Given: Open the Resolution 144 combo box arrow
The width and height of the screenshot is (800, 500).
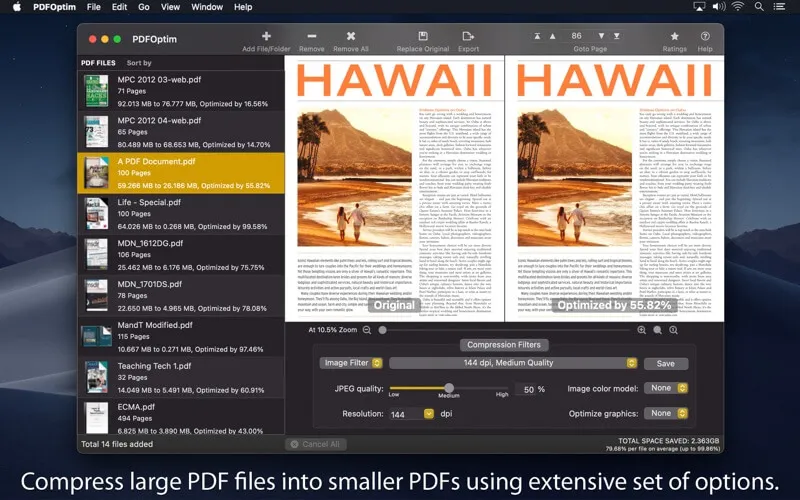Looking at the screenshot, I should pyautogui.click(x=429, y=414).
